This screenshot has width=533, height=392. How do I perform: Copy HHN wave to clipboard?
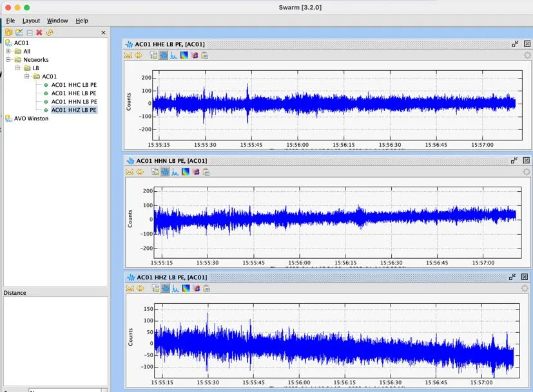[206, 172]
